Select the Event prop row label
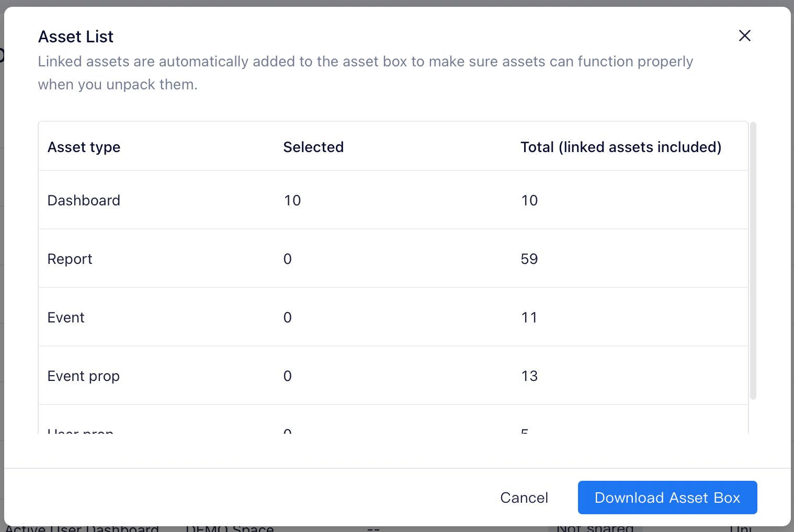This screenshot has width=794, height=532. point(84,376)
